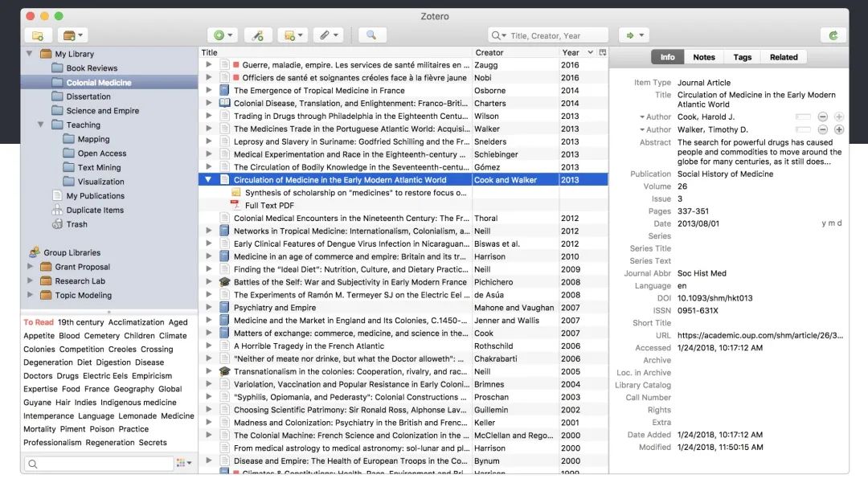The width and height of the screenshot is (868, 487).
Task: Expand the Psychiatry and Empire item
Action: tap(209, 308)
